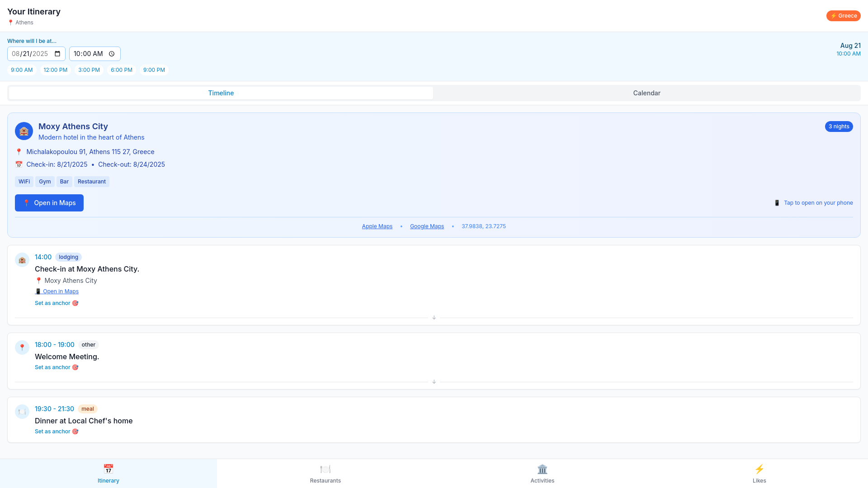Open the Restaurants tab in bottom navigation
The image size is (868, 488).
coord(325,474)
